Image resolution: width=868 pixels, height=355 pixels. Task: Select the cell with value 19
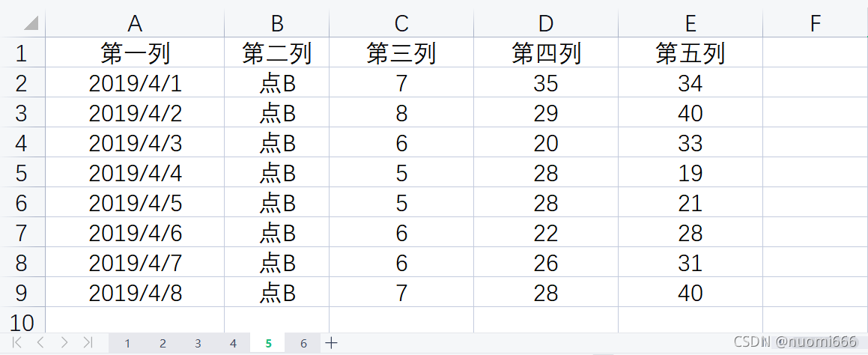[690, 173]
